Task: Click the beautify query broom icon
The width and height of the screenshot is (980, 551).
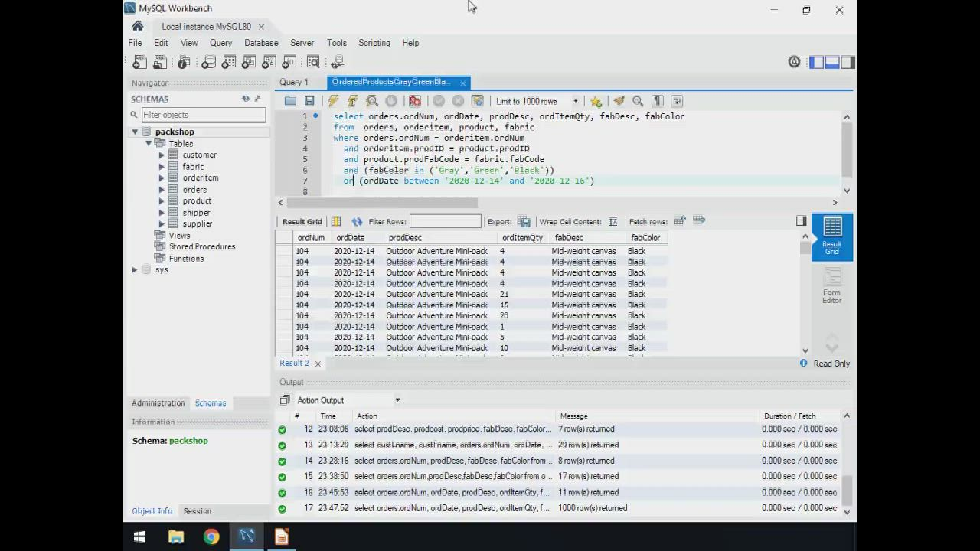Action: pyautogui.click(x=619, y=101)
